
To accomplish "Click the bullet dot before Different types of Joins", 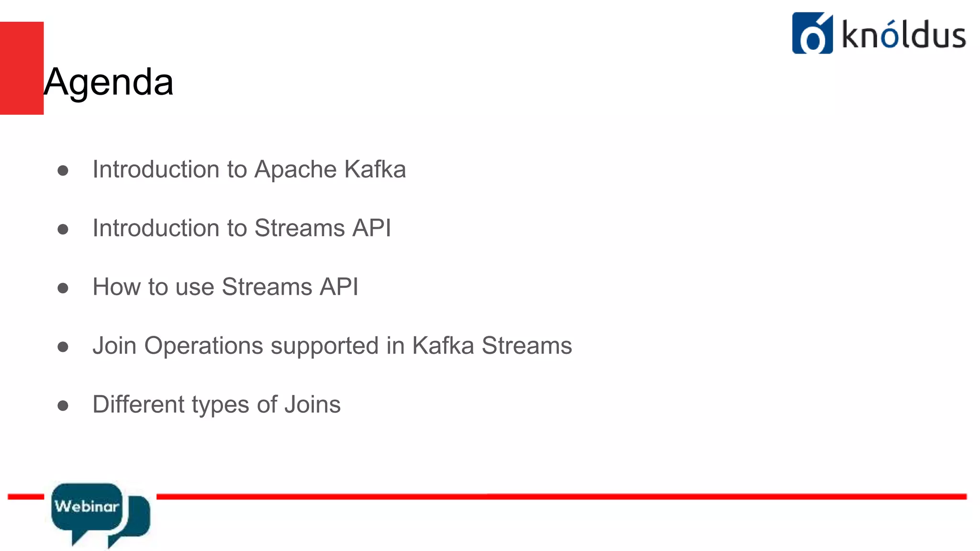I will tap(63, 406).
